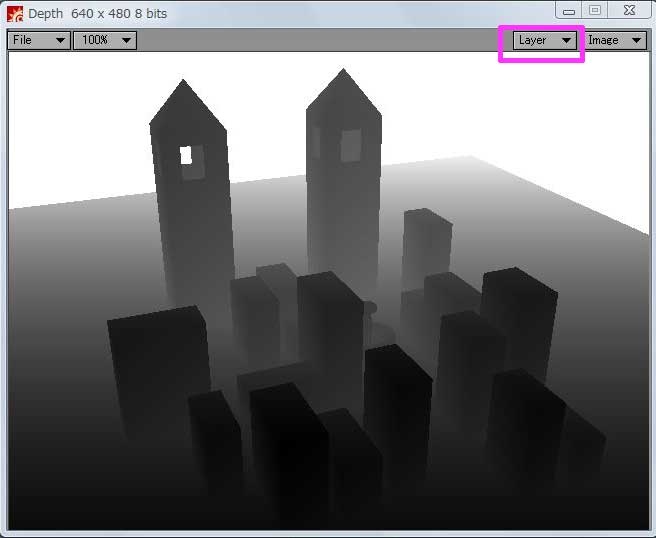Minimize the Depth window

point(568,10)
